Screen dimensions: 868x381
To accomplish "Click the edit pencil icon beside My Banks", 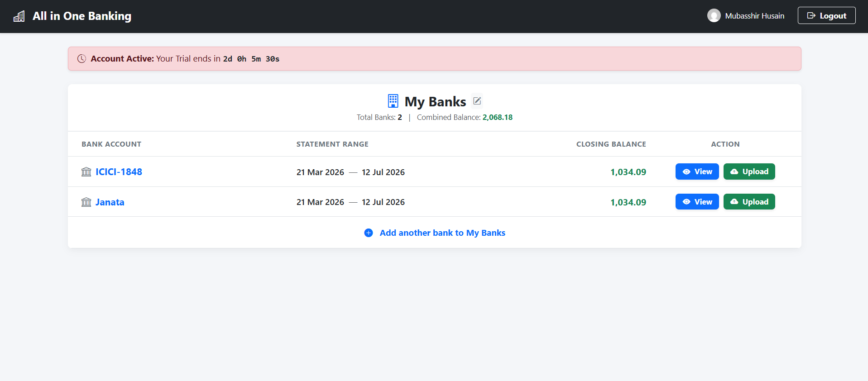I will (x=477, y=101).
